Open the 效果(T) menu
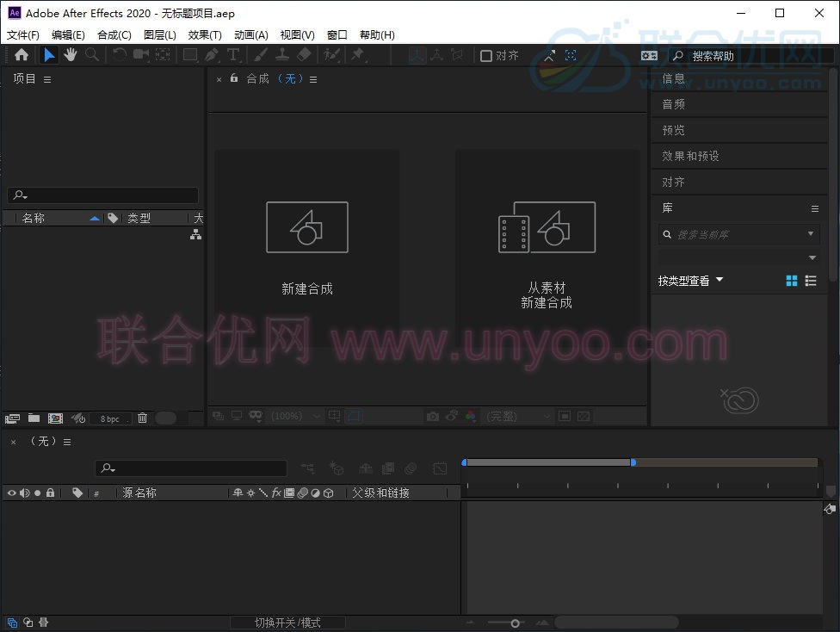This screenshot has width=840, height=632. [205, 34]
